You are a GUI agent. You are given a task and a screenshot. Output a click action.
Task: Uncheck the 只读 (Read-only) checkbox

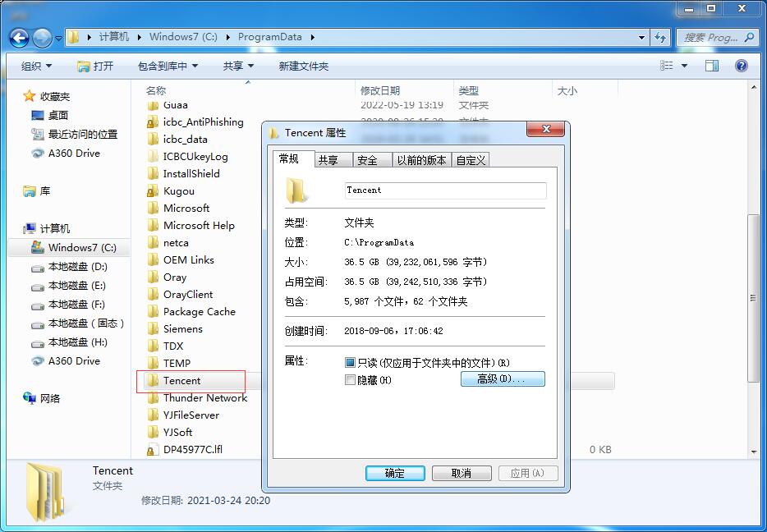(x=350, y=362)
